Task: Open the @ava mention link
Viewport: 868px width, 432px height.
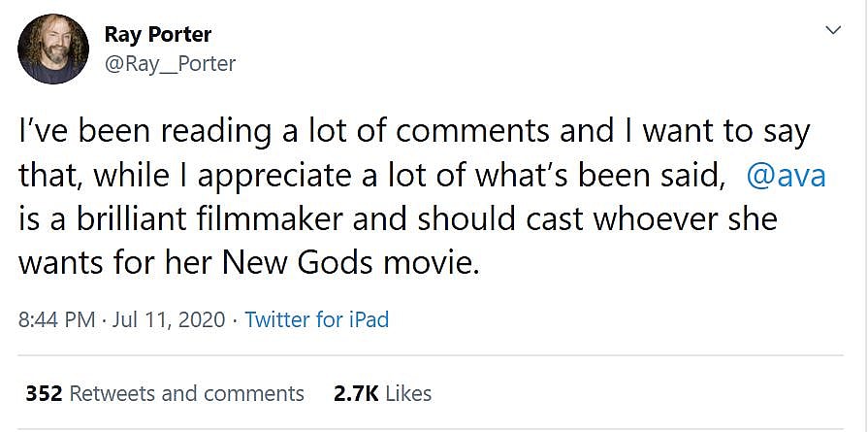Action: click(x=787, y=175)
